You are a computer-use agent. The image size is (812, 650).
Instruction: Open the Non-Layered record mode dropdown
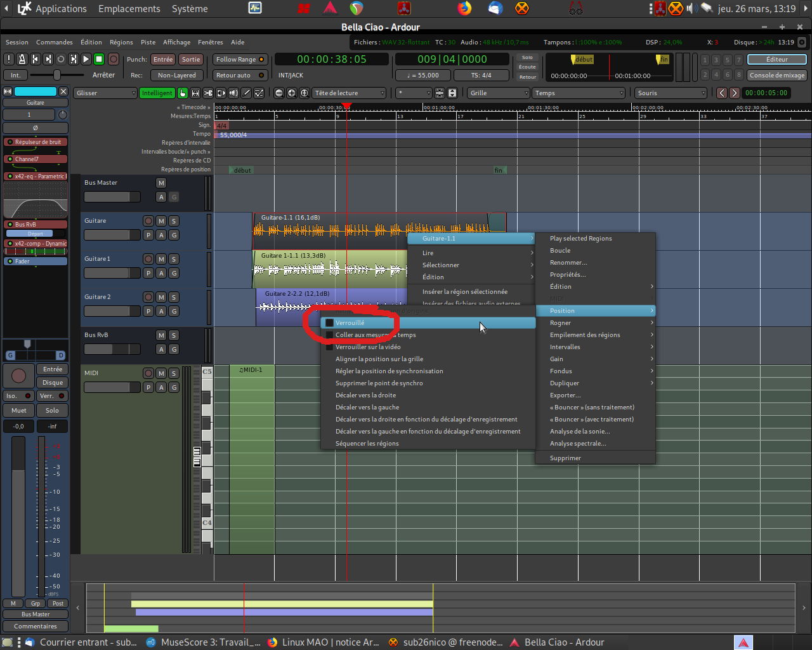pos(177,75)
